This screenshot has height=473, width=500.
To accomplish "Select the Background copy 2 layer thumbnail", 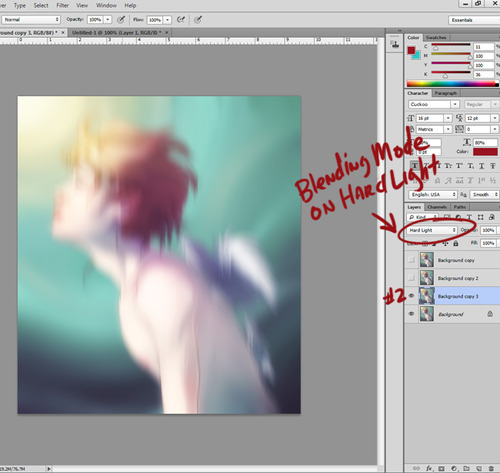I will [427, 278].
